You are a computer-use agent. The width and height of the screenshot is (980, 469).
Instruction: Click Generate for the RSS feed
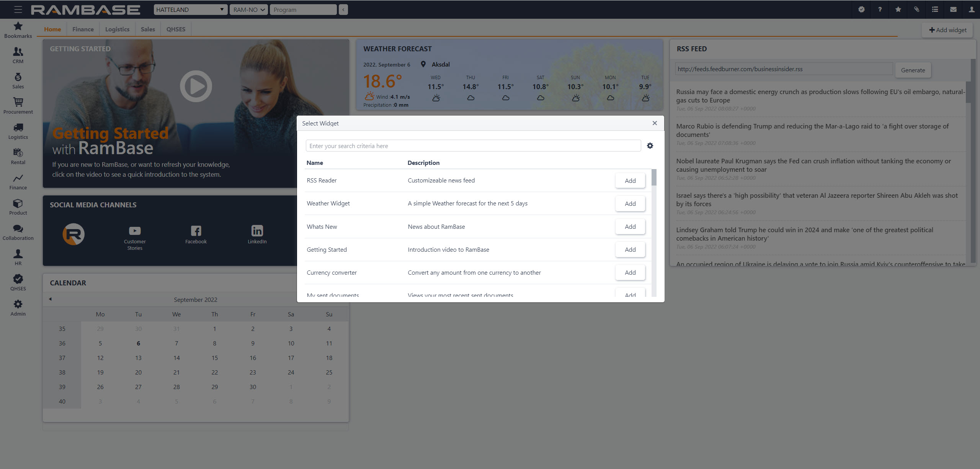(x=913, y=70)
